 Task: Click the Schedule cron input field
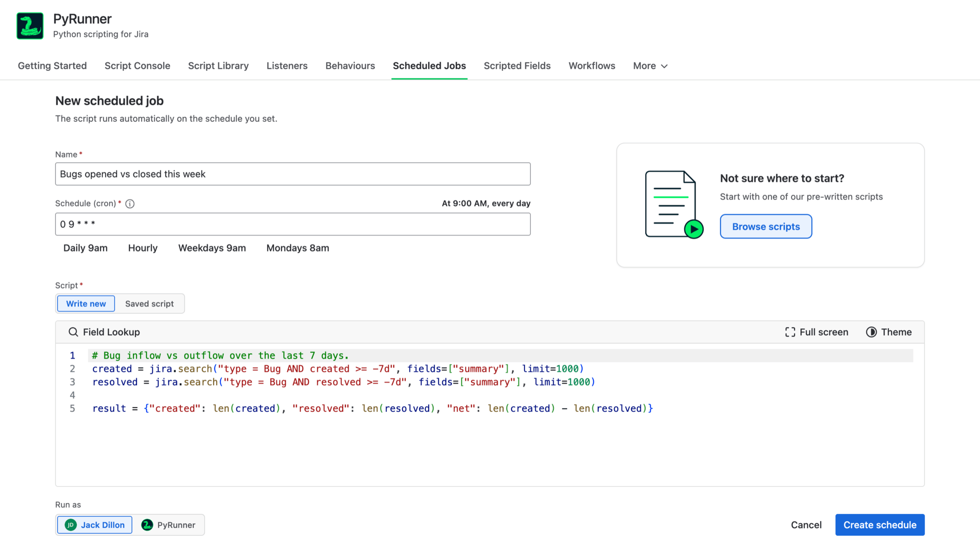coord(293,224)
